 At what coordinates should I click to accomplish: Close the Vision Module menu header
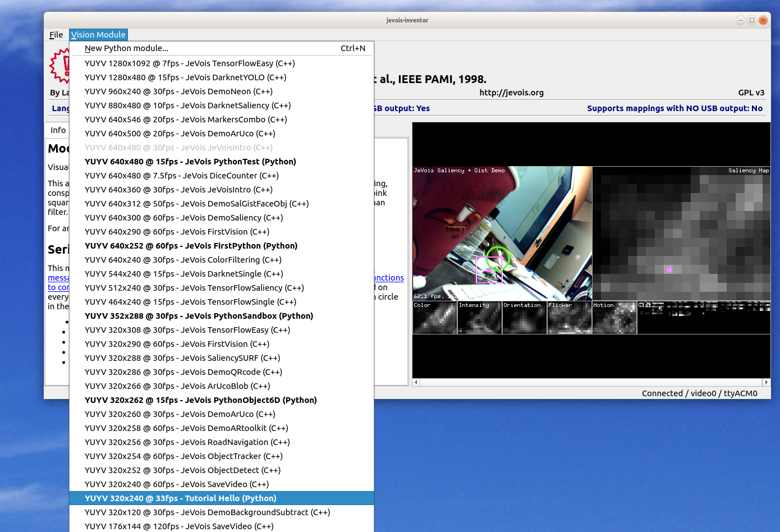click(x=98, y=35)
